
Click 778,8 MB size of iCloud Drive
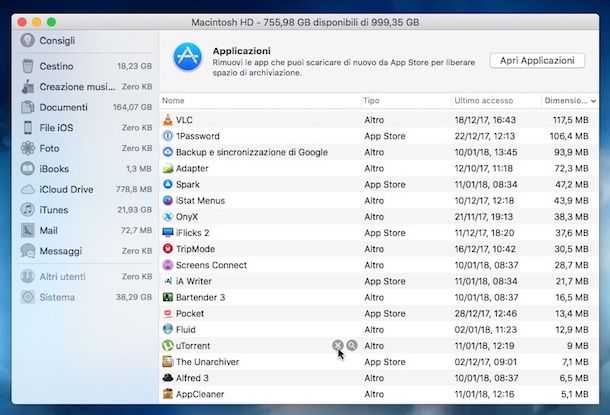134,189
